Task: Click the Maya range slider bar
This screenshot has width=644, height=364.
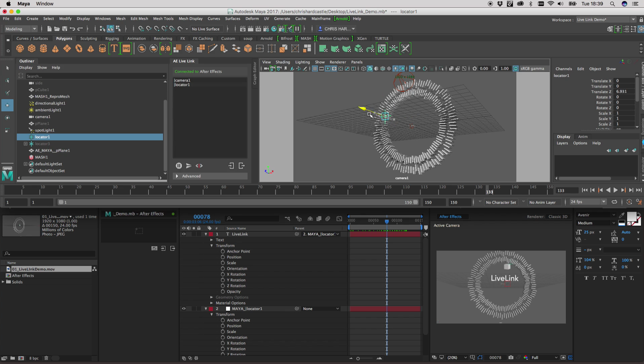Action: (x=238, y=202)
